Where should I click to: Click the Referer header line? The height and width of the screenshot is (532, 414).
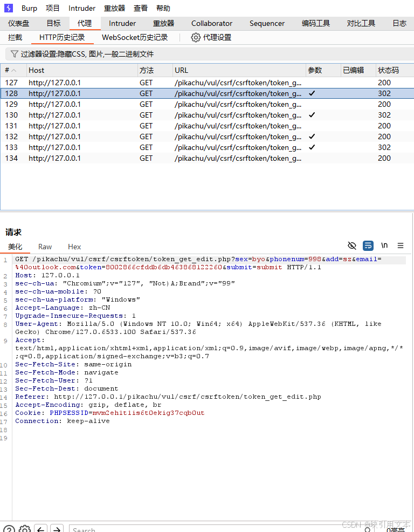(168, 397)
